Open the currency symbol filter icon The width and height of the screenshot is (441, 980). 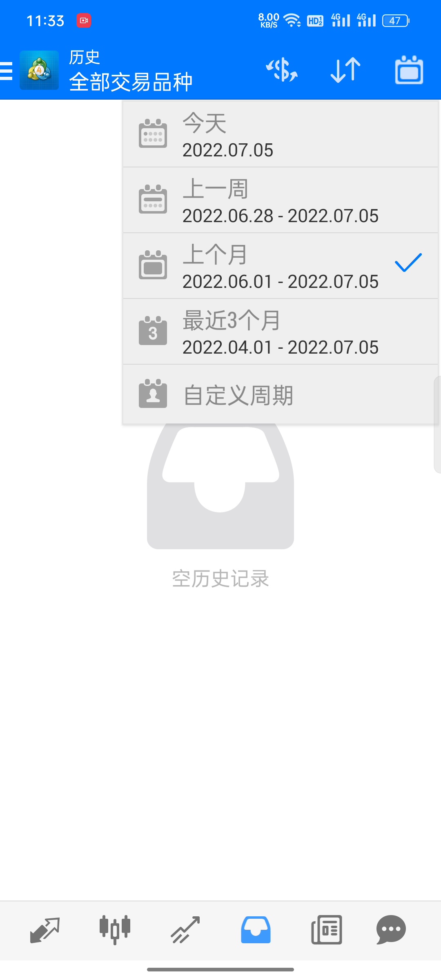tap(282, 70)
